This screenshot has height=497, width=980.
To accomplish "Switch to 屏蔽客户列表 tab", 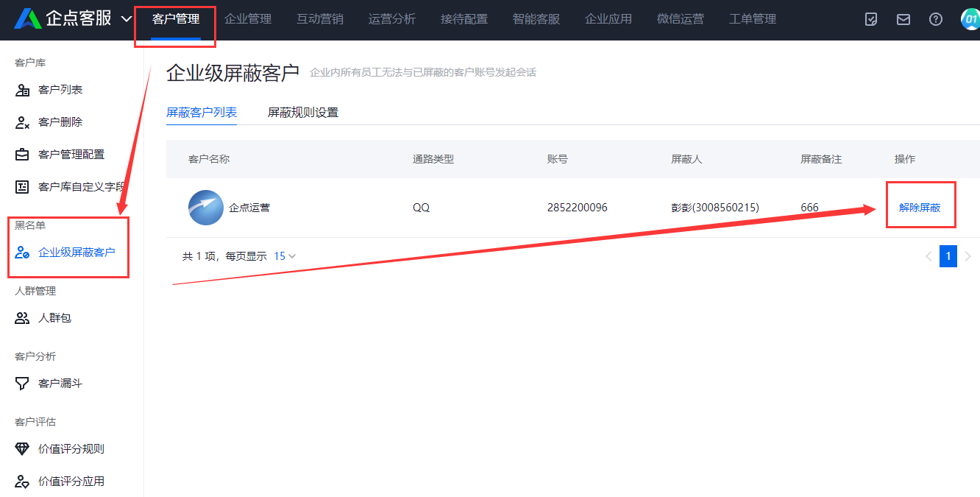I will 202,113.
